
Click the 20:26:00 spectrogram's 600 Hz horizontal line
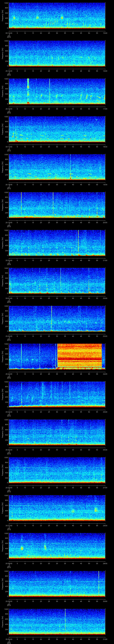(57, 468)
